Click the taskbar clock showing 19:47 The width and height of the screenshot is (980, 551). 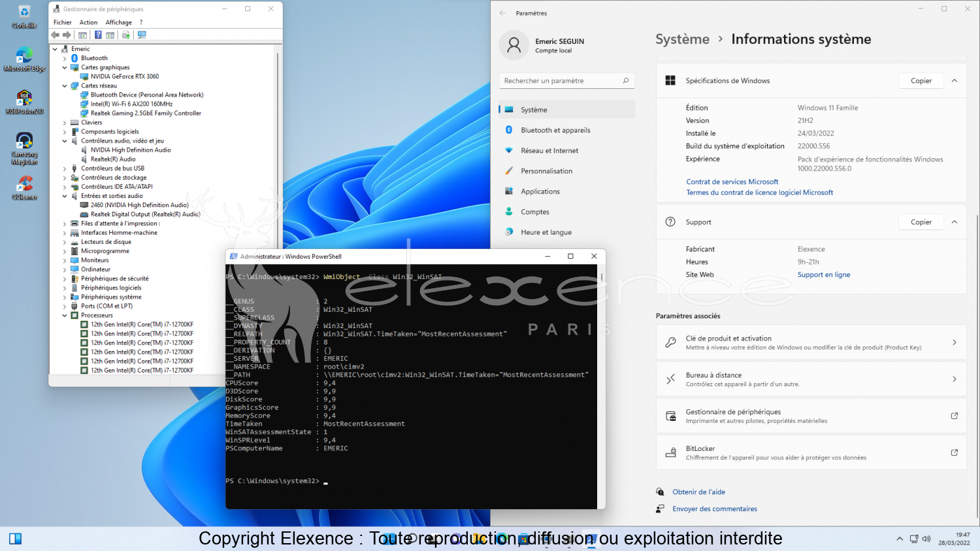point(955,539)
